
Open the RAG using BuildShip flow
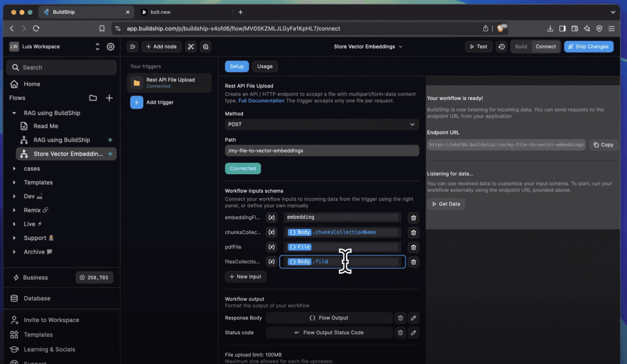click(x=62, y=140)
